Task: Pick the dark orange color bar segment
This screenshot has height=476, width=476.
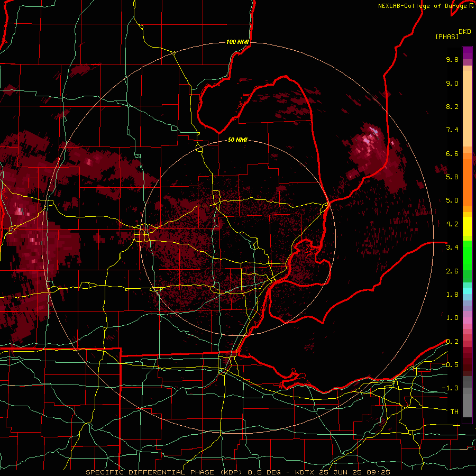Action: [467, 183]
